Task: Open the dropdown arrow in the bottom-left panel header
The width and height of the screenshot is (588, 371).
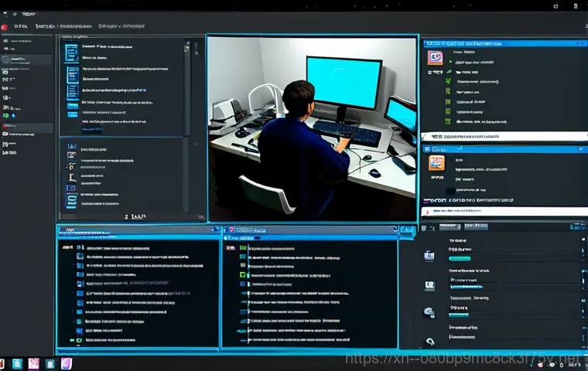Action: pos(212,230)
